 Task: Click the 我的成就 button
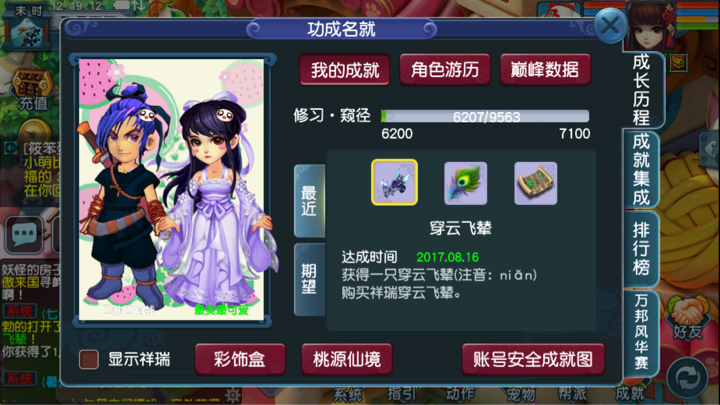[x=345, y=70]
